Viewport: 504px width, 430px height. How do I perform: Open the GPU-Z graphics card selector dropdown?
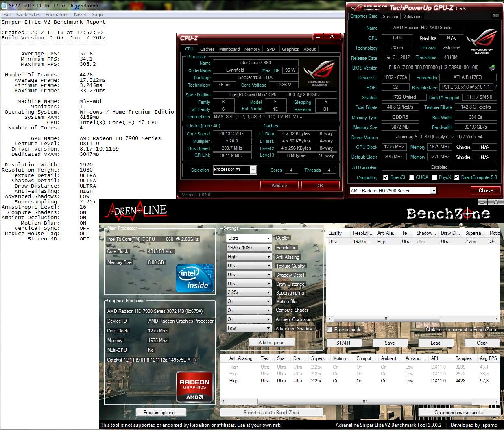(x=393, y=191)
